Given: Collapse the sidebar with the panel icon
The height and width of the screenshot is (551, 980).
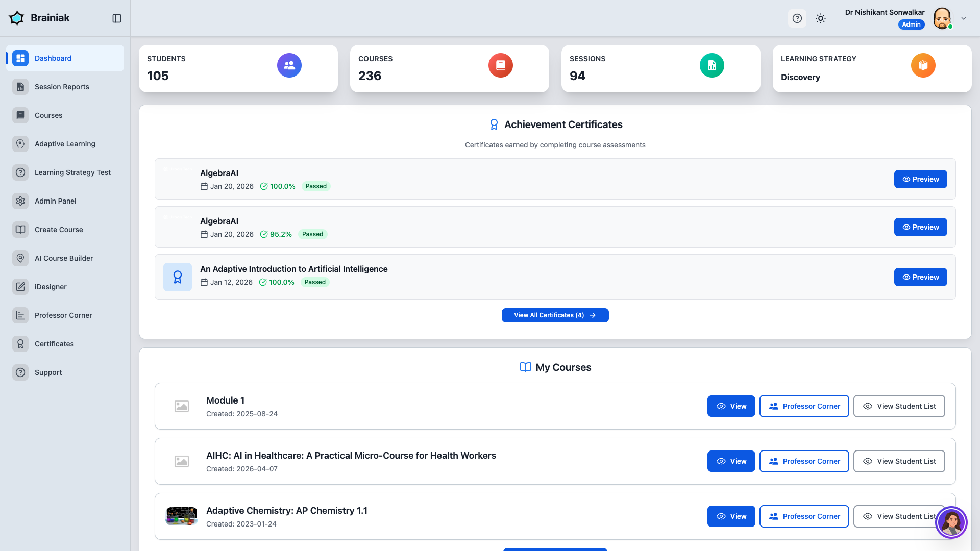Looking at the screenshot, I should 117,18.
